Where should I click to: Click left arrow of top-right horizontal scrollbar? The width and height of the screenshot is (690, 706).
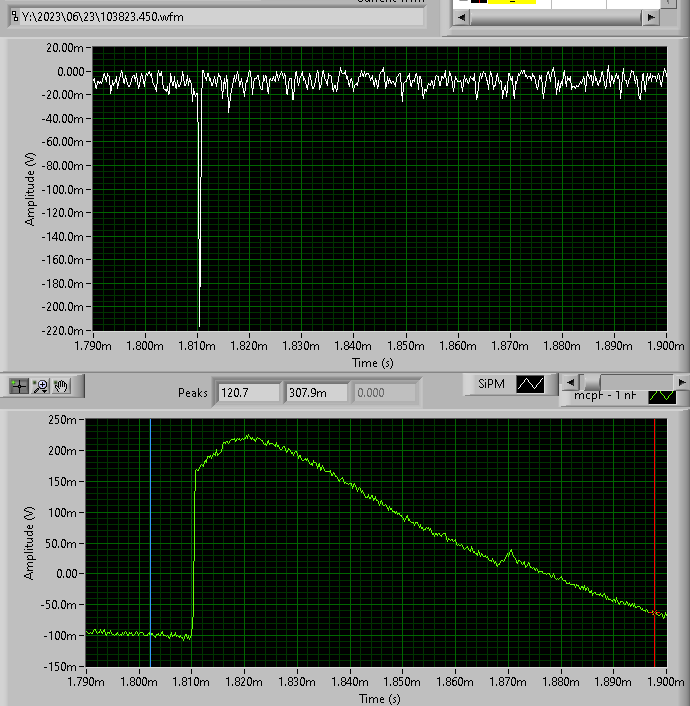462,18
